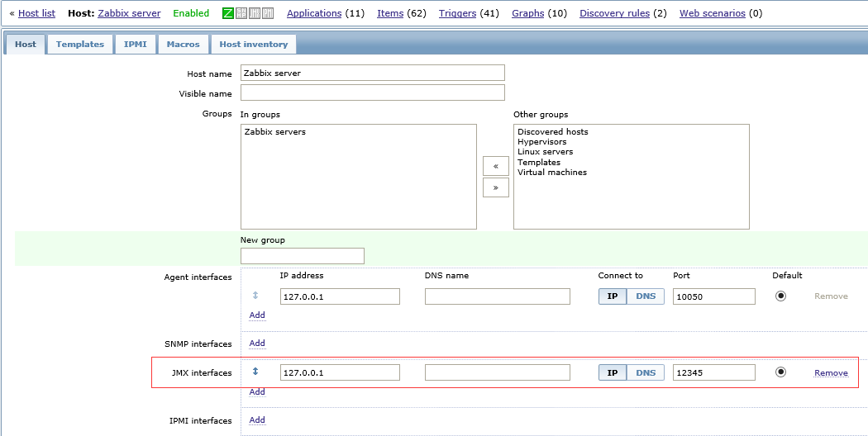This screenshot has width=868, height=436.
Task: Select Virtual machines in Other groups
Action: click(x=552, y=172)
